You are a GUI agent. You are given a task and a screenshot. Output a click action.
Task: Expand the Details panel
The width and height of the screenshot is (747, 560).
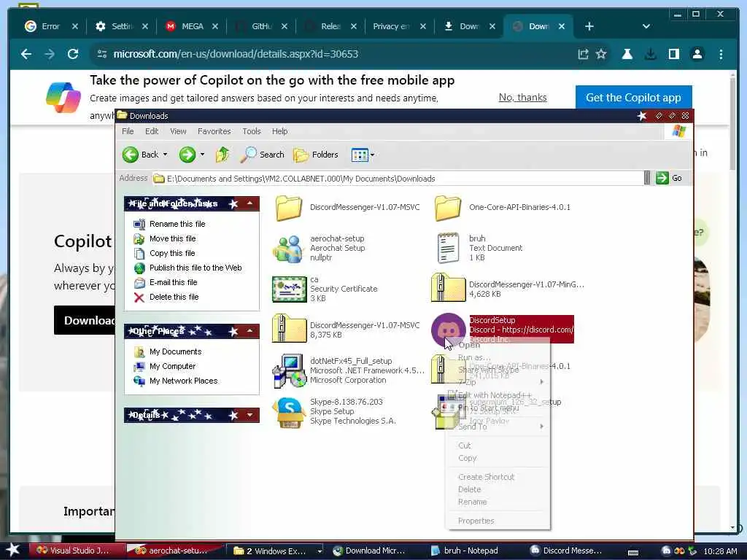[250, 415]
